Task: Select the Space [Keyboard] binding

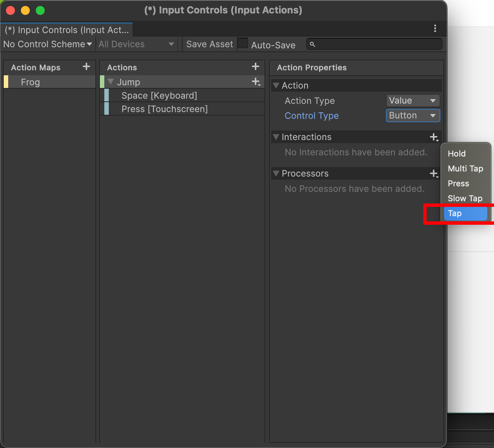Action: click(184, 96)
